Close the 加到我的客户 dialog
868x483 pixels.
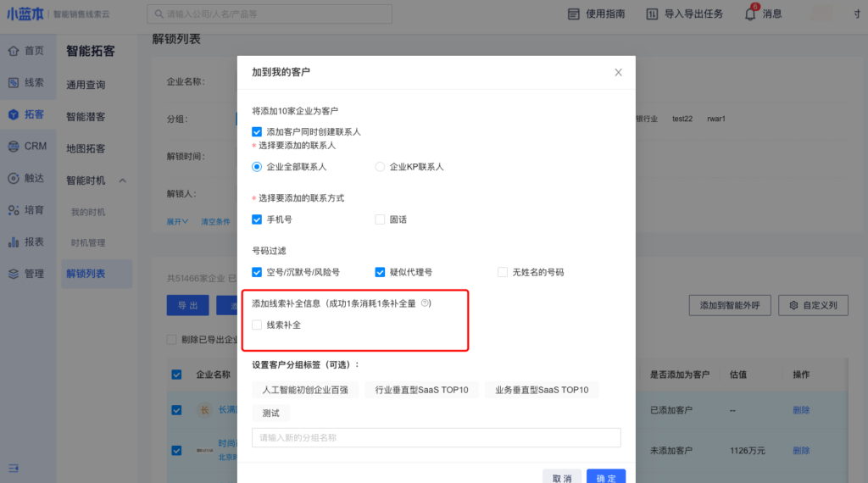[618, 73]
